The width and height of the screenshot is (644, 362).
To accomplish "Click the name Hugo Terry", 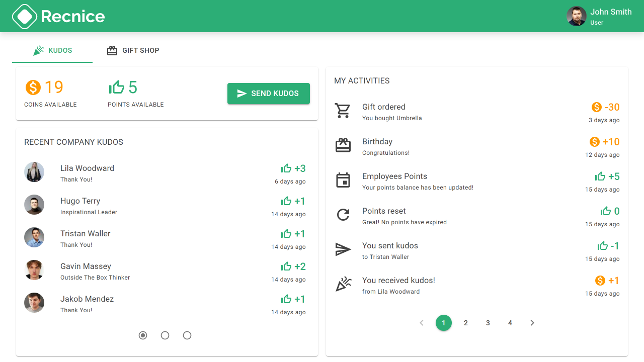I will click(80, 201).
